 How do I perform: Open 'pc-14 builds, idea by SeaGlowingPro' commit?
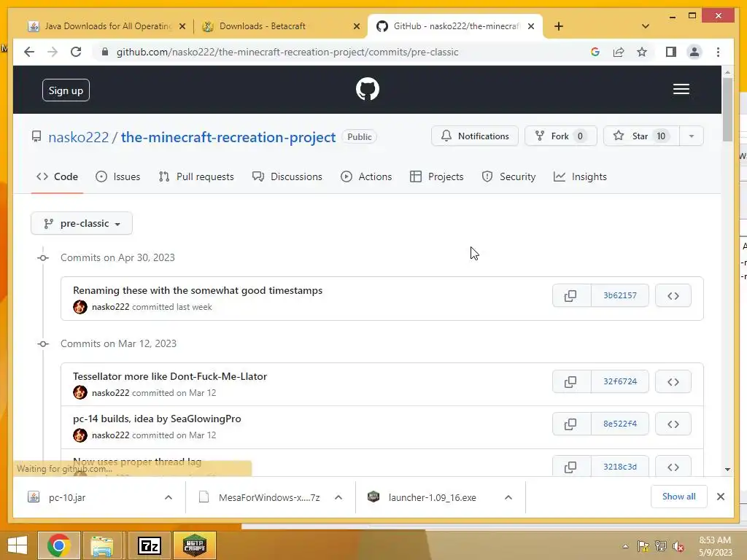tap(158, 419)
